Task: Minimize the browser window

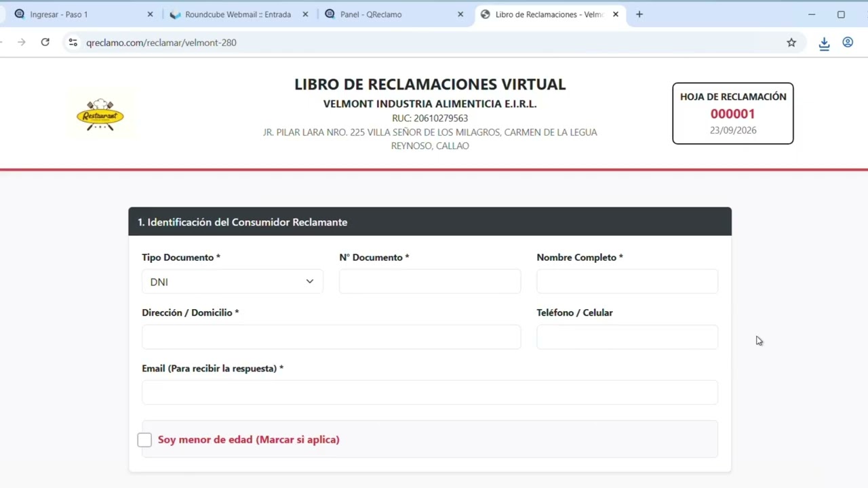Action: point(812,14)
